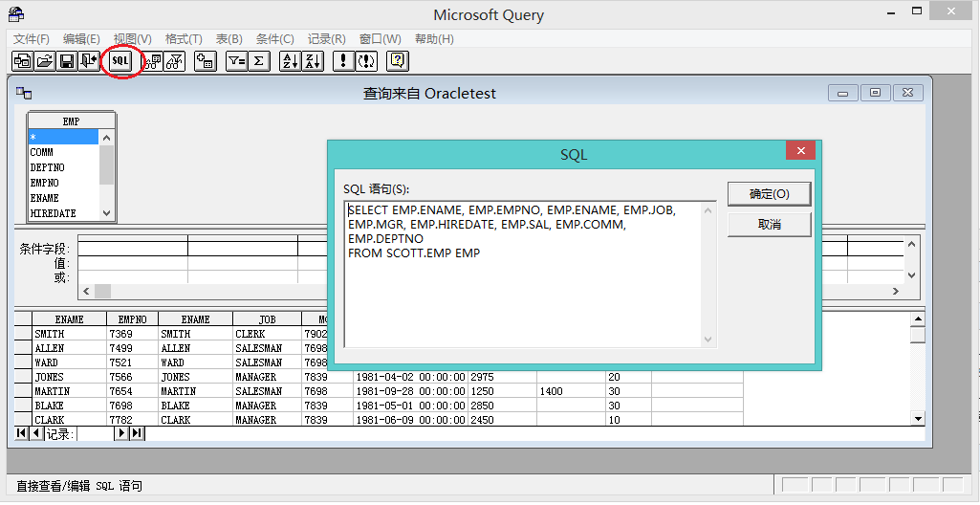Click 1400 COMM value in MARTIN row
Screen dimensions: 980x505
tap(571, 391)
